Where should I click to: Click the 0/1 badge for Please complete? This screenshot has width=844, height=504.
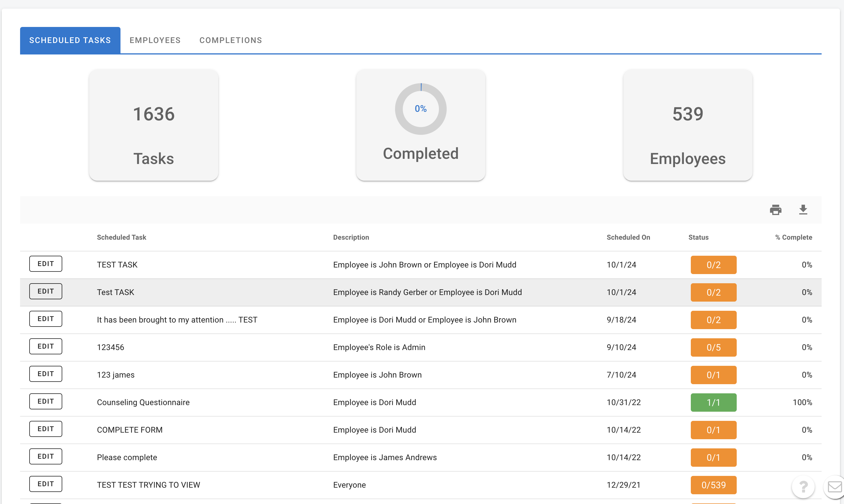click(x=713, y=458)
